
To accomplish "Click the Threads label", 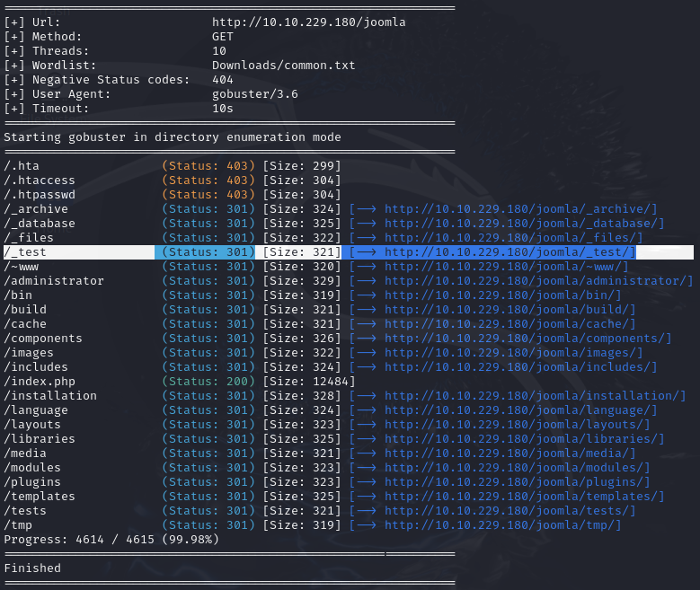I will pos(61,51).
